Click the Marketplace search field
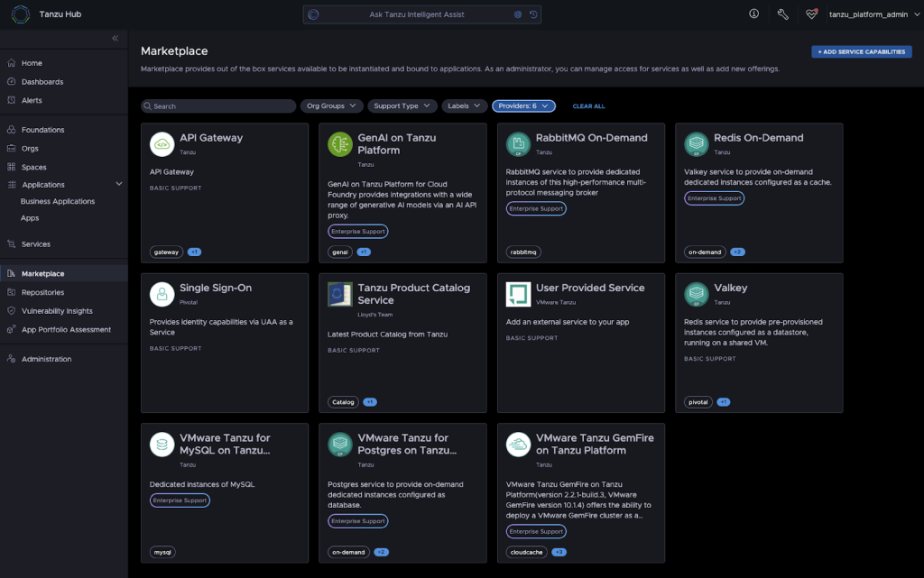 click(218, 106)
